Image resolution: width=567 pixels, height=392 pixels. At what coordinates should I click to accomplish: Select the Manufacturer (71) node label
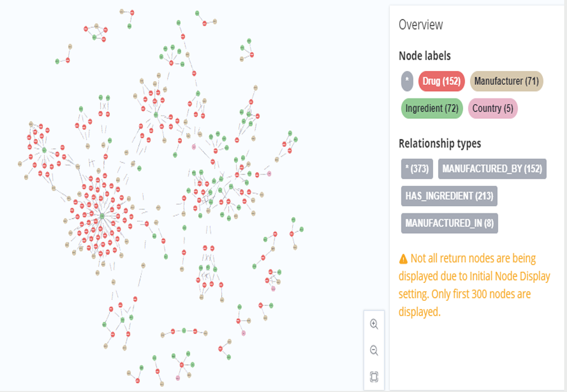point(506,81)
